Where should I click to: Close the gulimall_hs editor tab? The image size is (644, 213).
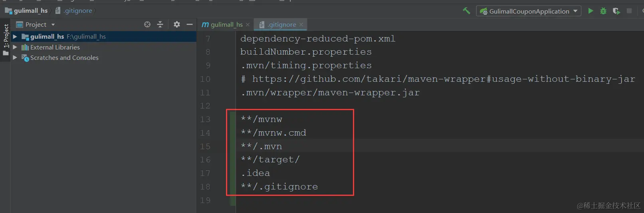248,25
